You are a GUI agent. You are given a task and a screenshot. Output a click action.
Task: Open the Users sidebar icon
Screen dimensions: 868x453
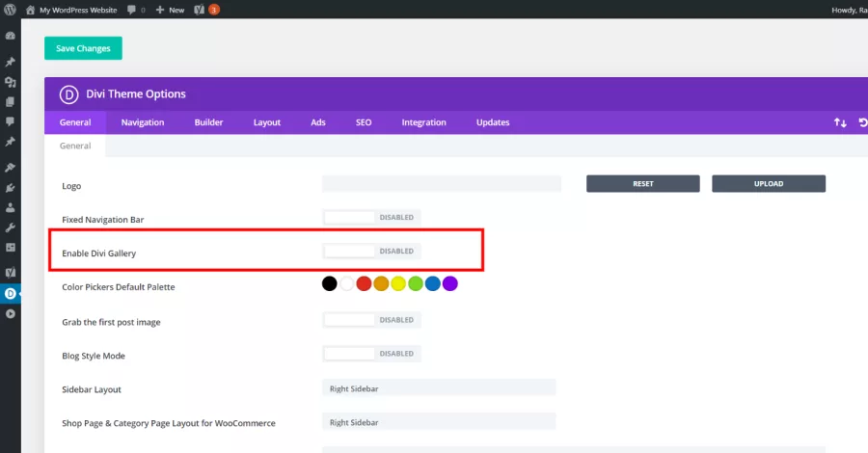(x=10, y=207)
